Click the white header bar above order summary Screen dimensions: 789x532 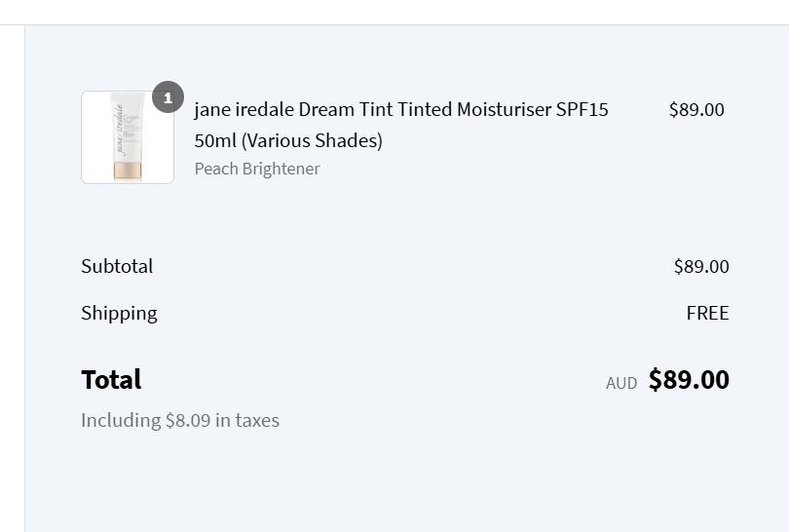394,12
